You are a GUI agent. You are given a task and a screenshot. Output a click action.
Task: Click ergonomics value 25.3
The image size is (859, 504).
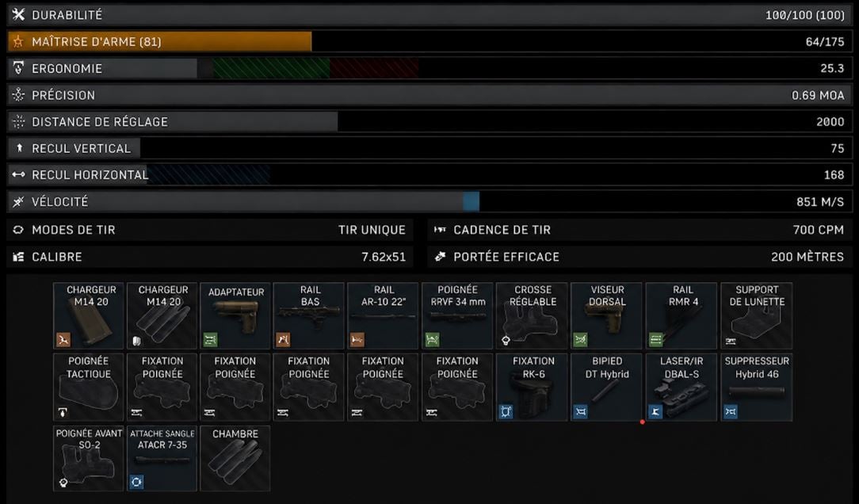[x=832, y=68]
